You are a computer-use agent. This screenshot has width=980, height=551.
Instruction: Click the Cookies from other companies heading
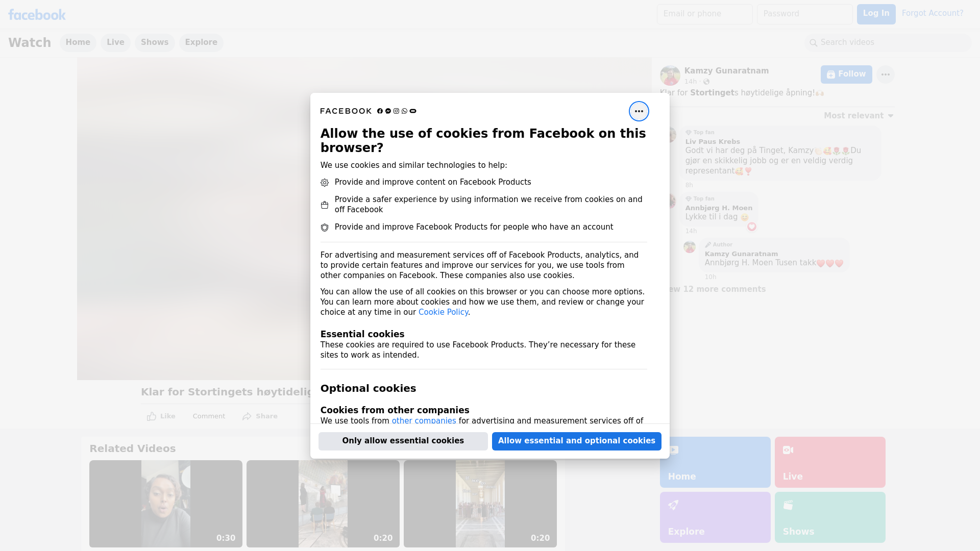point(395,410)
